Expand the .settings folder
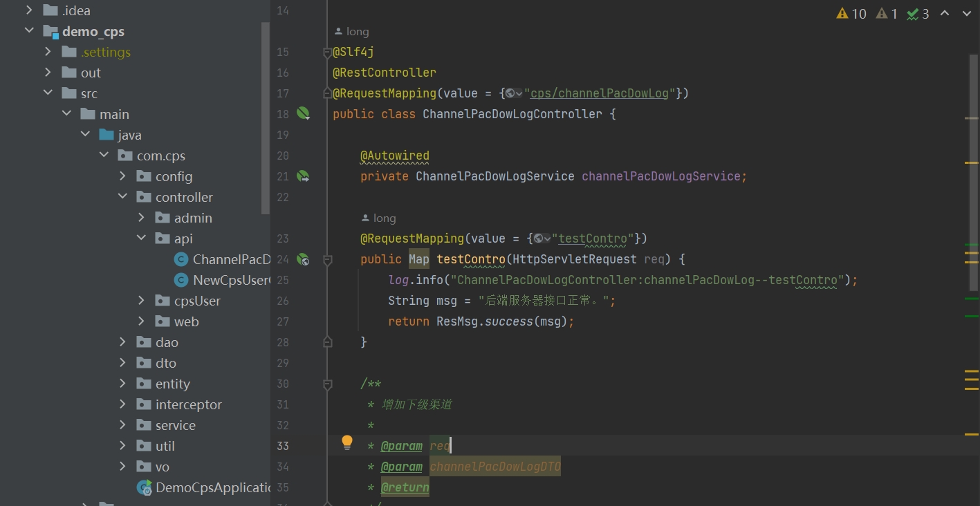The height and width of the screenshot is (506, 980). click(48, 52)
